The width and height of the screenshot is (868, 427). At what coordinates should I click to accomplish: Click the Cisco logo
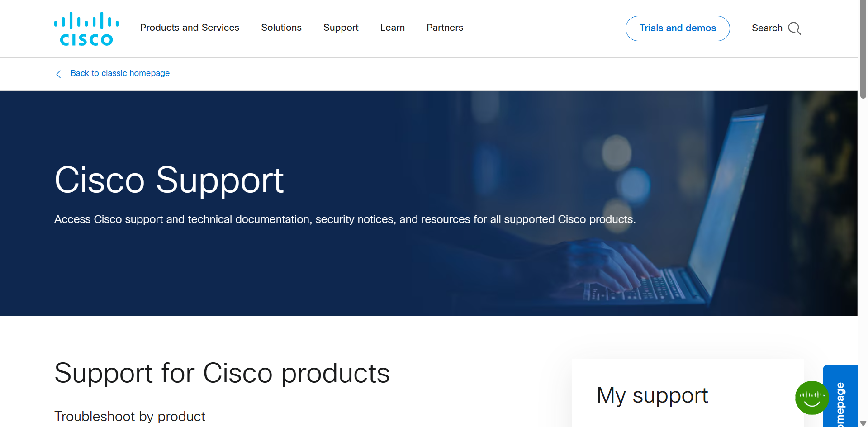[86, 28]
